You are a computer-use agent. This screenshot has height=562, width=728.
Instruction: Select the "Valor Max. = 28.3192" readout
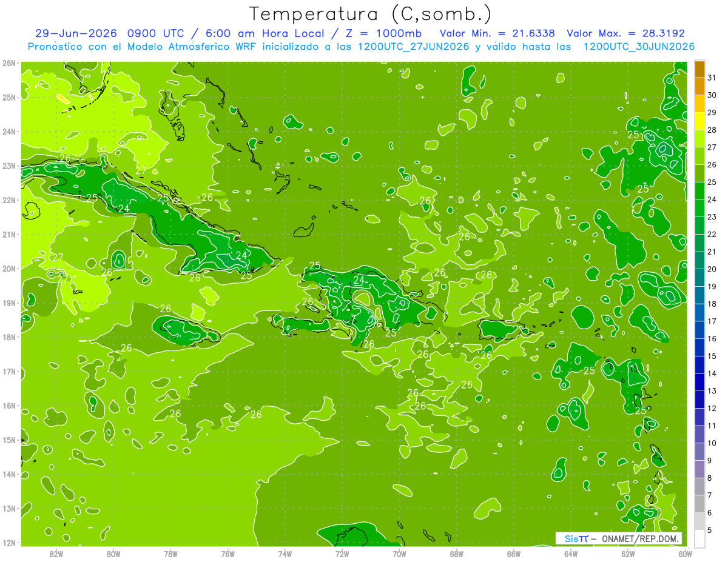click(x=625, y=33)
